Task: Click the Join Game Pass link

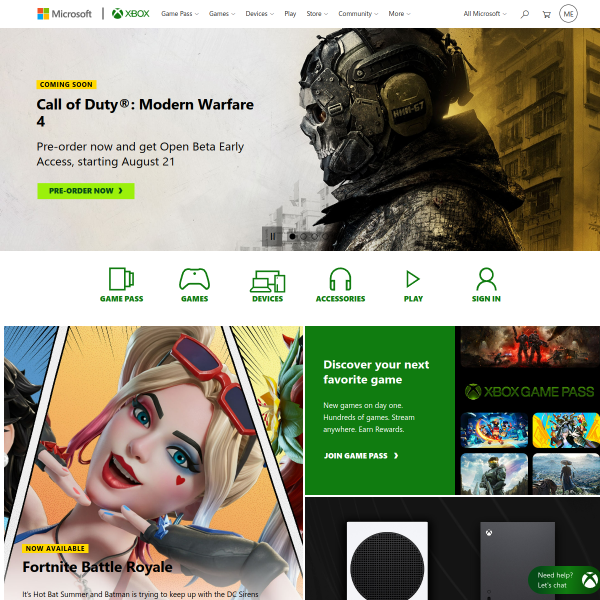Action: [361, 456]
